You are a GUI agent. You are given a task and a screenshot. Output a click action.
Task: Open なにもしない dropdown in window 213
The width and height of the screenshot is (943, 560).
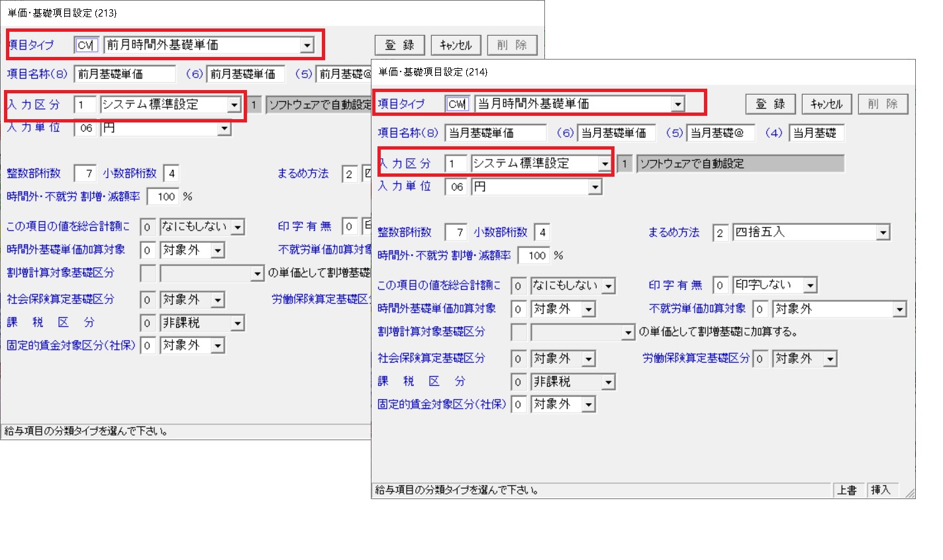[x=238, y=227]
